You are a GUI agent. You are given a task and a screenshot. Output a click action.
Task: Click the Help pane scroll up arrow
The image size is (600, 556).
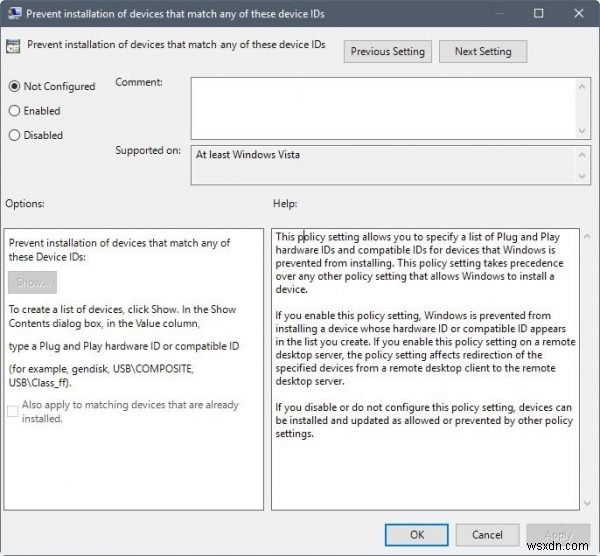(x=587, y=236)
